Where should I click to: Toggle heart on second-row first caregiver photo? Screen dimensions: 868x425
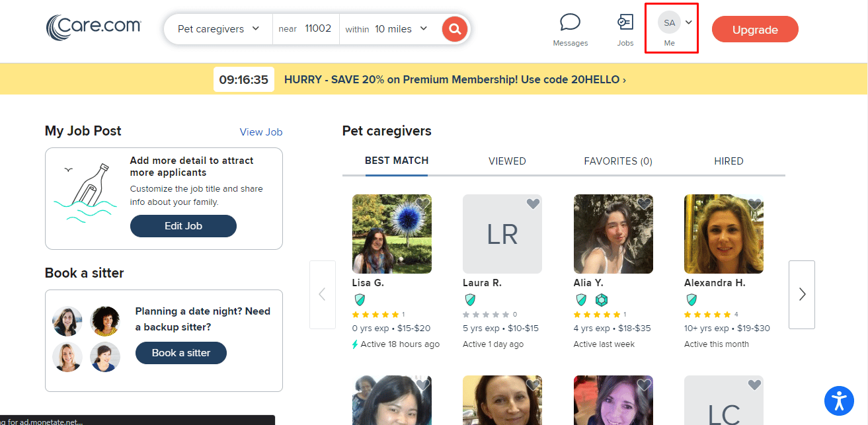pos(422,385)
